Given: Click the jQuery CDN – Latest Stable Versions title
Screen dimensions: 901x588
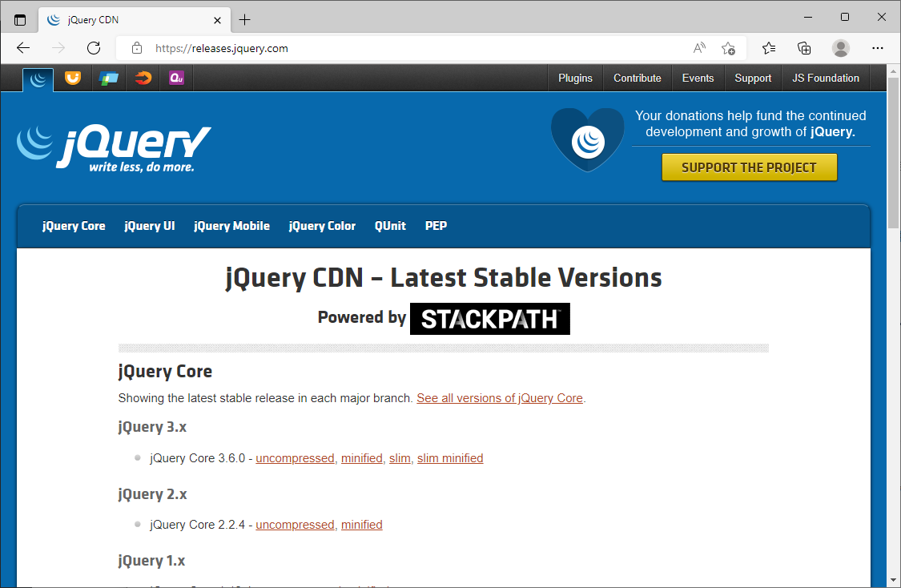Looking at the screenshot, I should tap(444, 278).
